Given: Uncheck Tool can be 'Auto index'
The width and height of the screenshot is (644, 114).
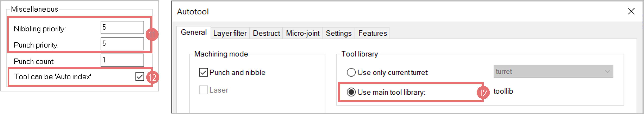Looking at the screenshot, I should (x=139, y=77).
